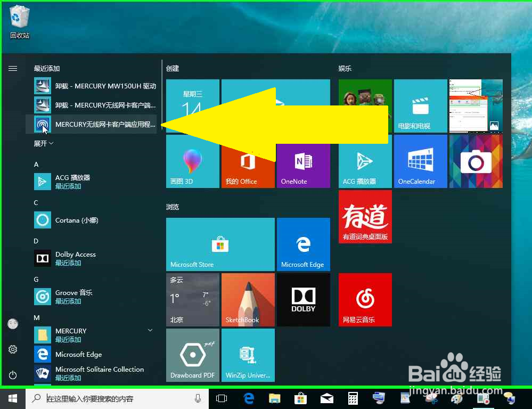
Task: Open Microsoft Store from the taskbar
Action: [300, 399]
